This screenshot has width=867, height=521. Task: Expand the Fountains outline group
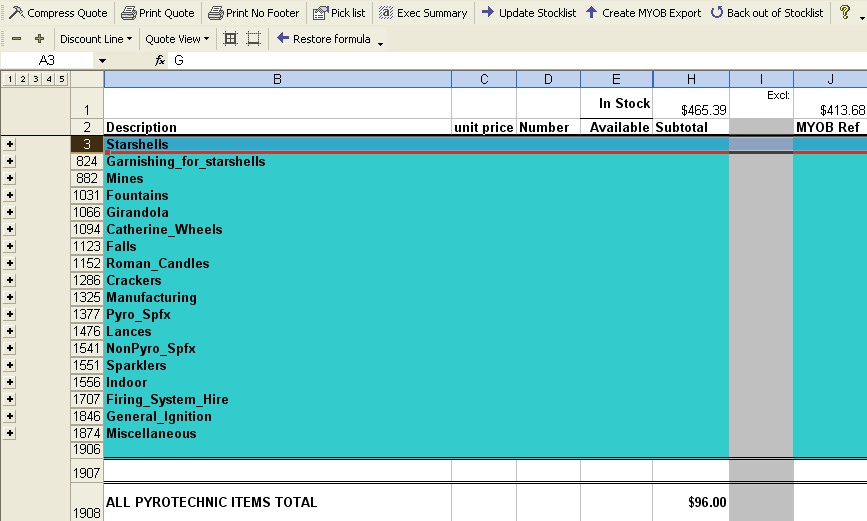tap(10, 196)
